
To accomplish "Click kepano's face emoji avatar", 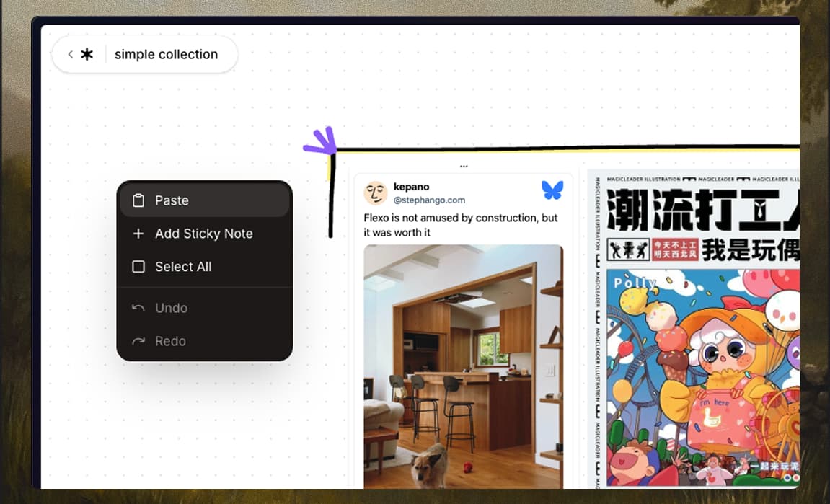I will click(x=375, y=192).
